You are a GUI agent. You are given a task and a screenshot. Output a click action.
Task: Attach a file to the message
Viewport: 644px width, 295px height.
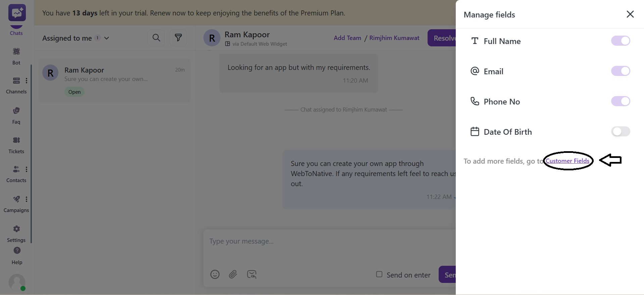(x=233, y=275)
